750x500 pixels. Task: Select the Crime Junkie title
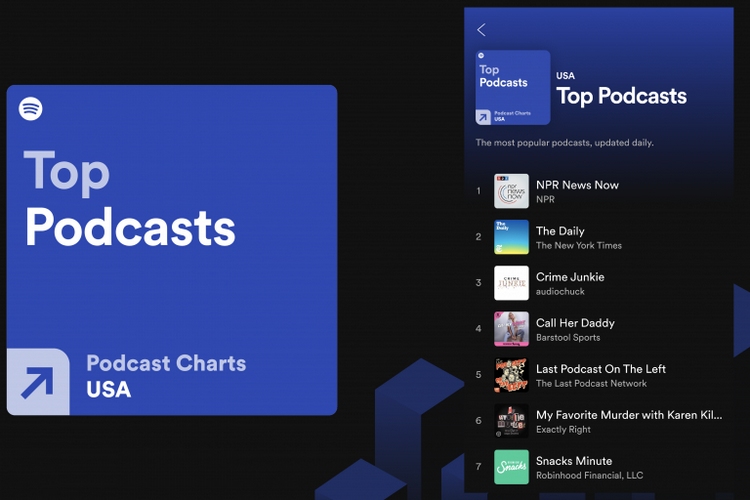pos(570,277)
